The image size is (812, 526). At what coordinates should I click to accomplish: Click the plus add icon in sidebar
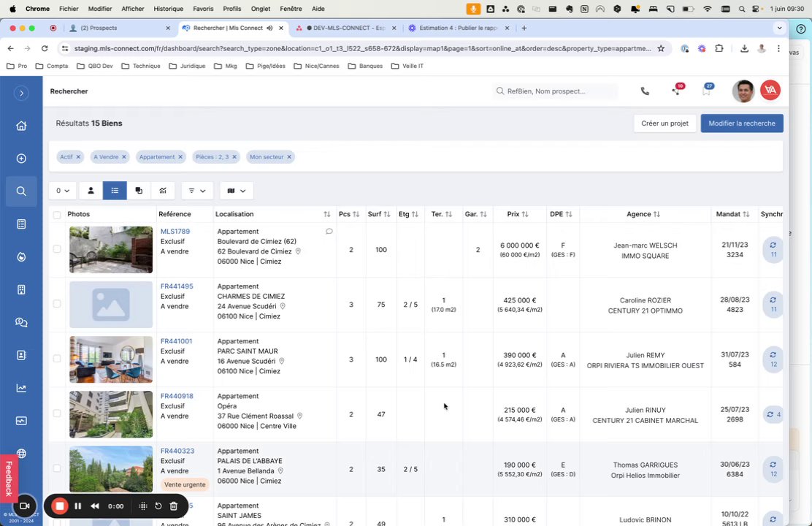pos(21,159)
